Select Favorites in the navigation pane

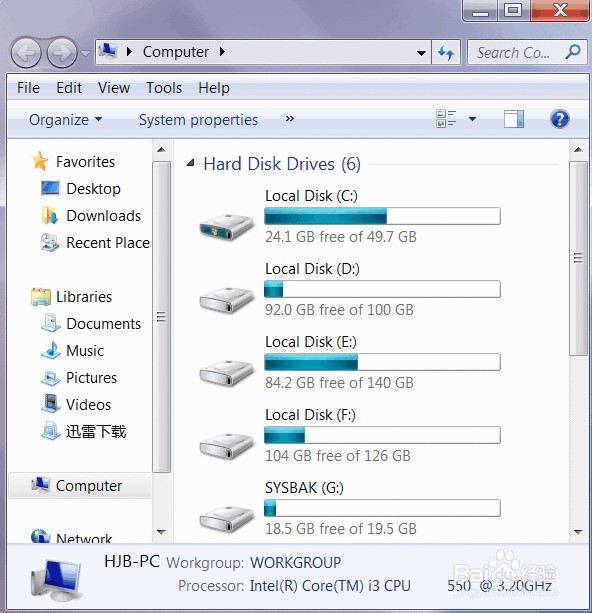pos(85,161)
